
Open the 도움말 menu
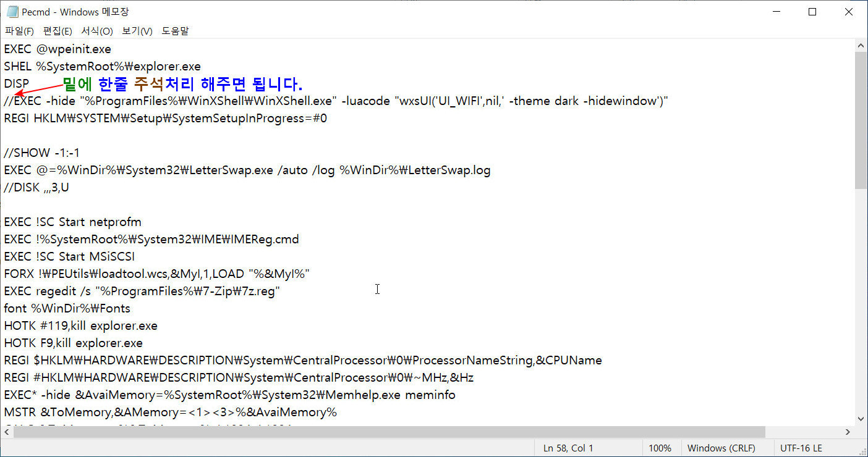(176, 31)
